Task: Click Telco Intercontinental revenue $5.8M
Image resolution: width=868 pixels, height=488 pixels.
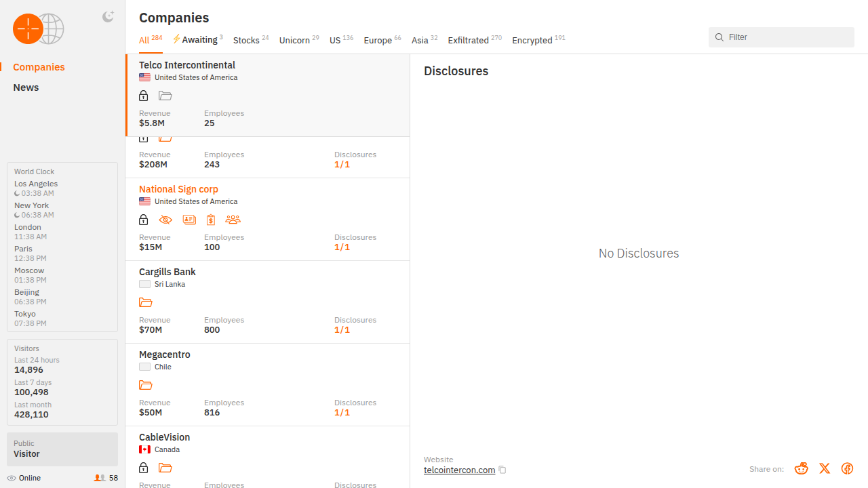Action: (x=152, y=123)
